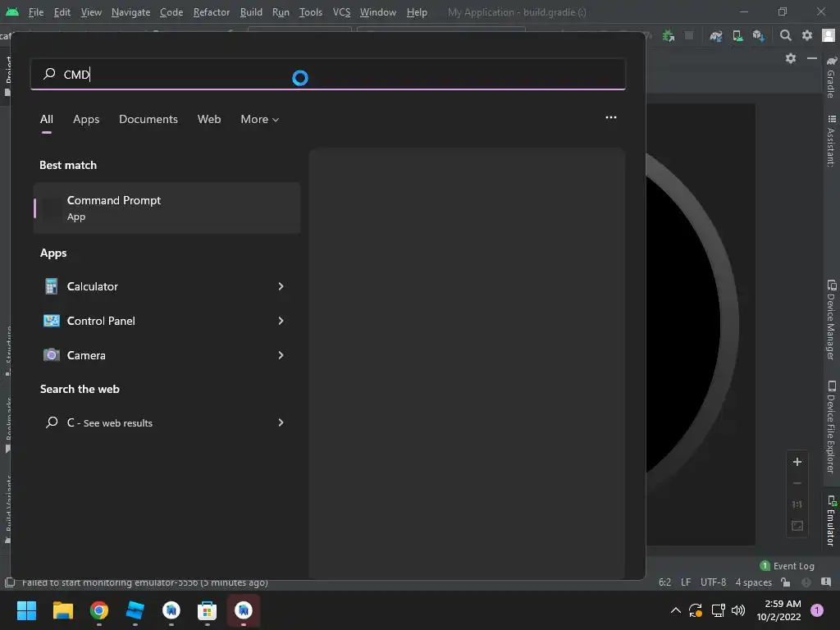Toggle the read-only lock icon
The width and height of the screenshot is (840, 630).
[x=785, y=582]
